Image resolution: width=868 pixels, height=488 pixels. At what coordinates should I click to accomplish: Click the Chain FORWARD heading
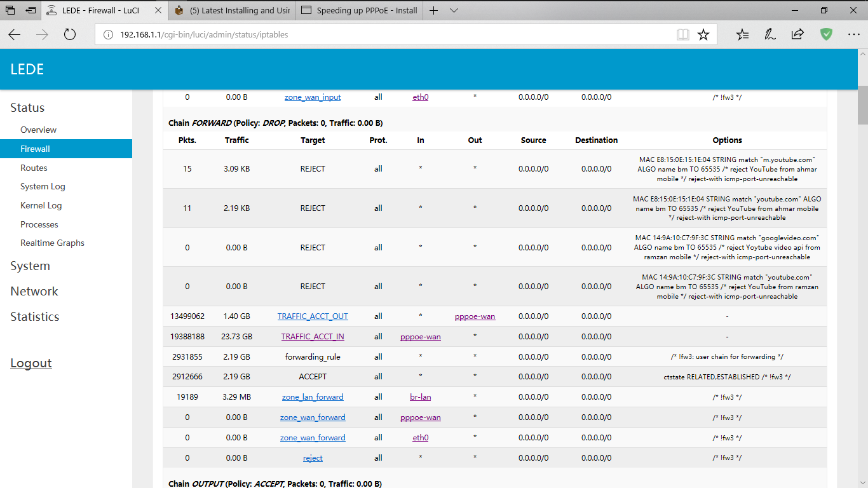coord(275,123)
